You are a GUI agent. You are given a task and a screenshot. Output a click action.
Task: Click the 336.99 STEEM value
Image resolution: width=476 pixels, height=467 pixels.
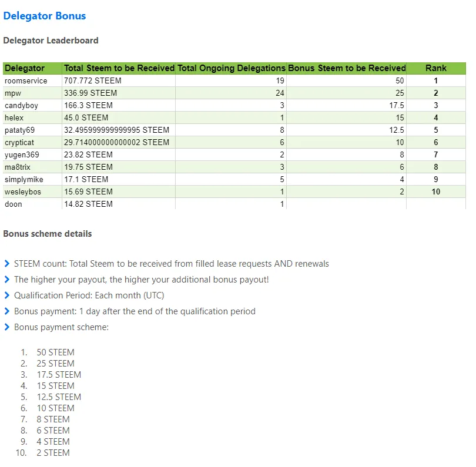[x=90, y=93]
